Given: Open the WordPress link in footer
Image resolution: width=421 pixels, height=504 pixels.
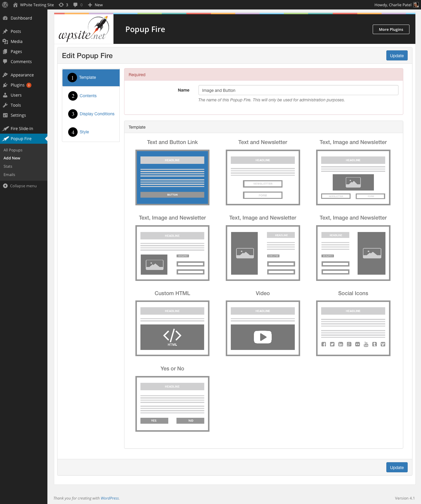Looking at the screenshot, I should (110, 498).
